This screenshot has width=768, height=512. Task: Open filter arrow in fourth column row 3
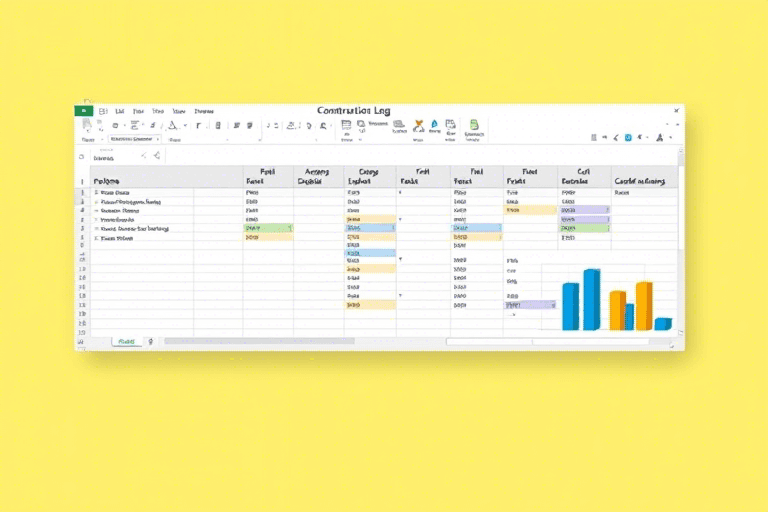click(x=400, y=219)
